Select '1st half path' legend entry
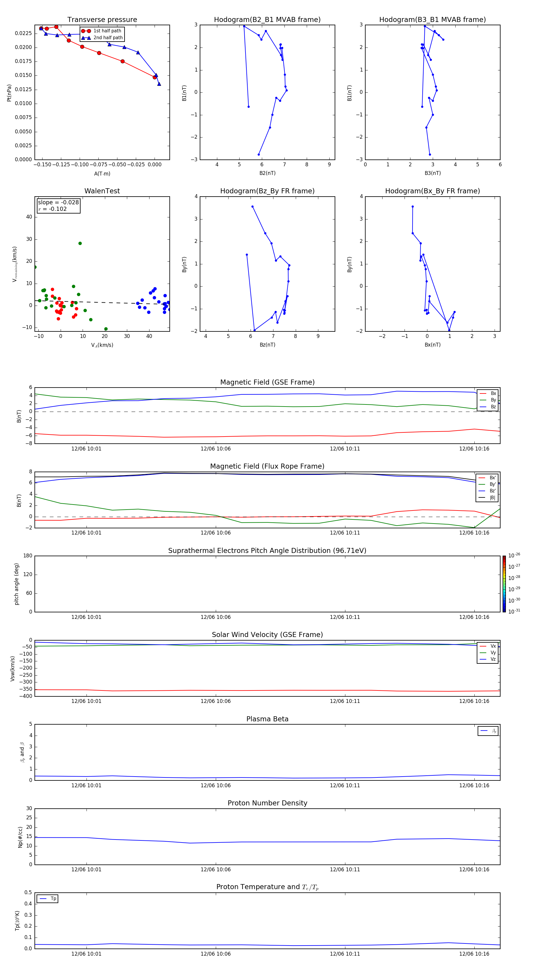This screenshot has height=980, width=535. (101, 31)
